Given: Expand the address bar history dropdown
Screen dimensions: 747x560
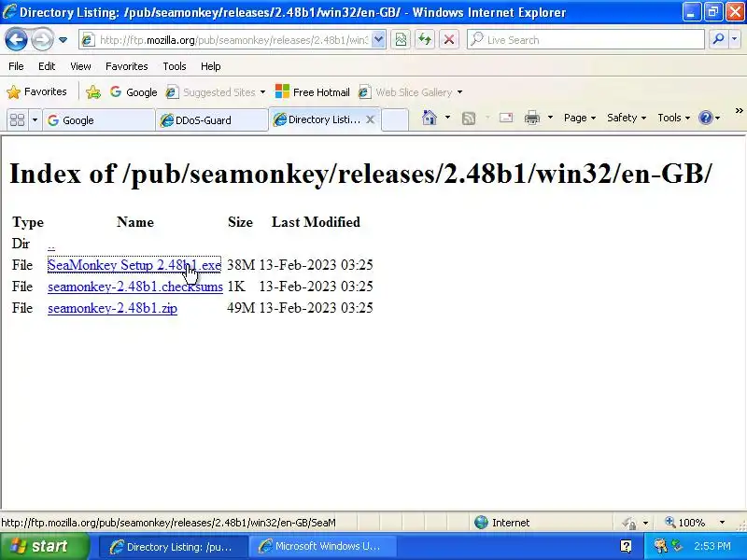Looking at the screenshot, I should tap(378, 40).
